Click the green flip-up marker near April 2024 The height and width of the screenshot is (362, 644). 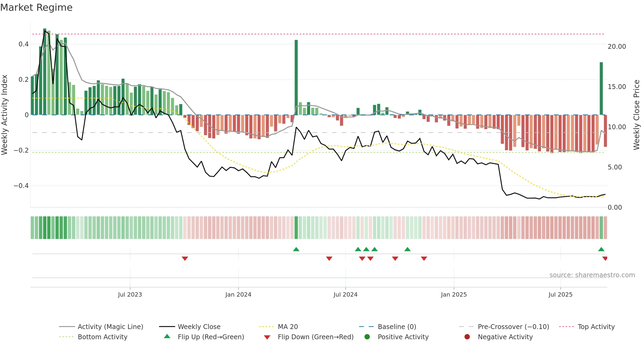click(x=296, y=249)
